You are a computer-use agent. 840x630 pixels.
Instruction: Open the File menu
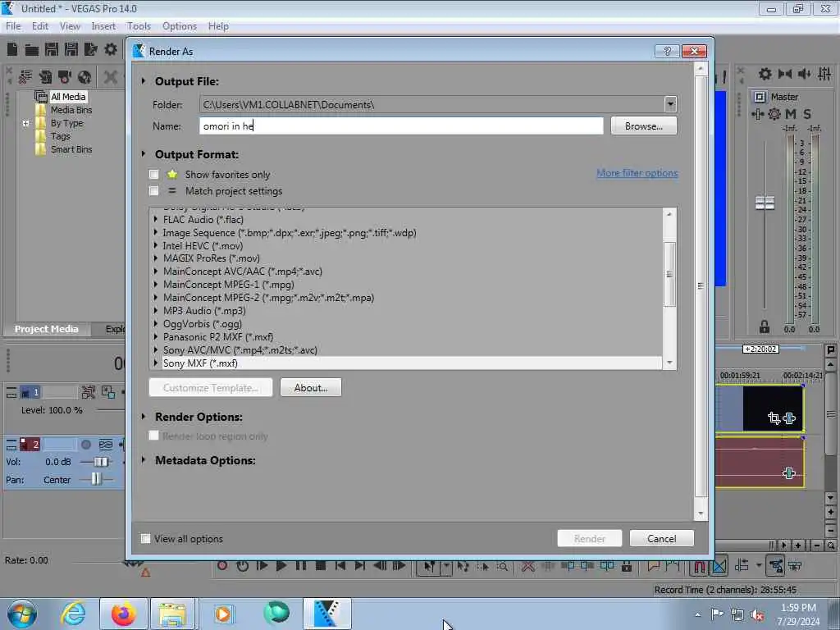13,25
